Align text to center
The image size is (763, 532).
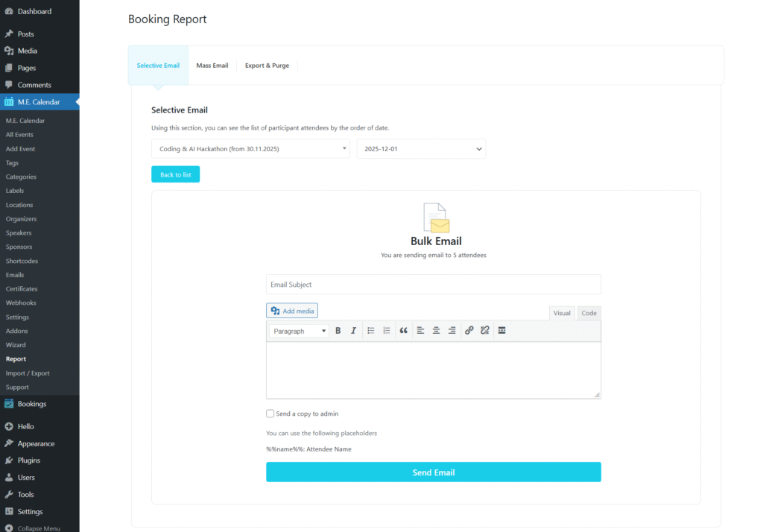(436, 330)
